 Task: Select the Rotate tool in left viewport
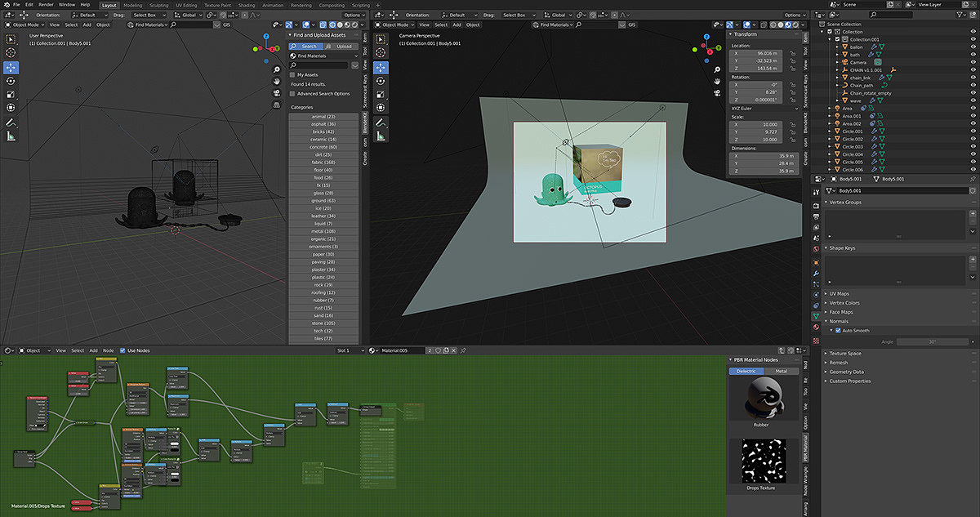(x=11, y=80)
